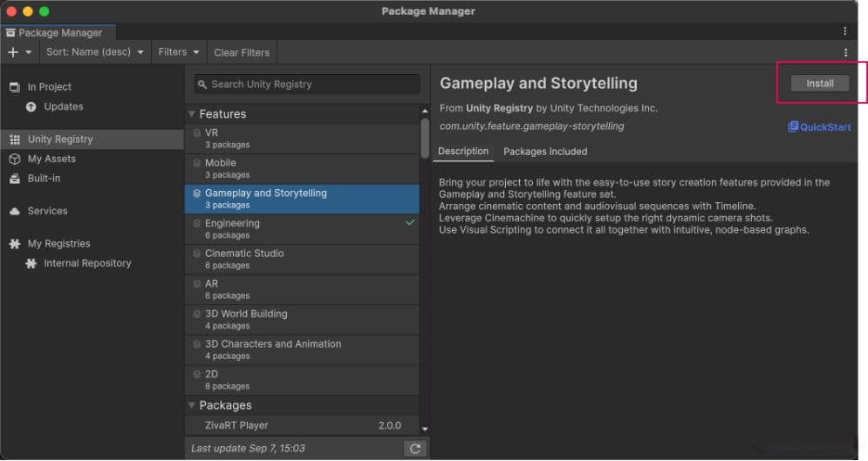Click the Clear Filters button
The width and height of the screenshot is (868, 461).
[x=242, y=52]
